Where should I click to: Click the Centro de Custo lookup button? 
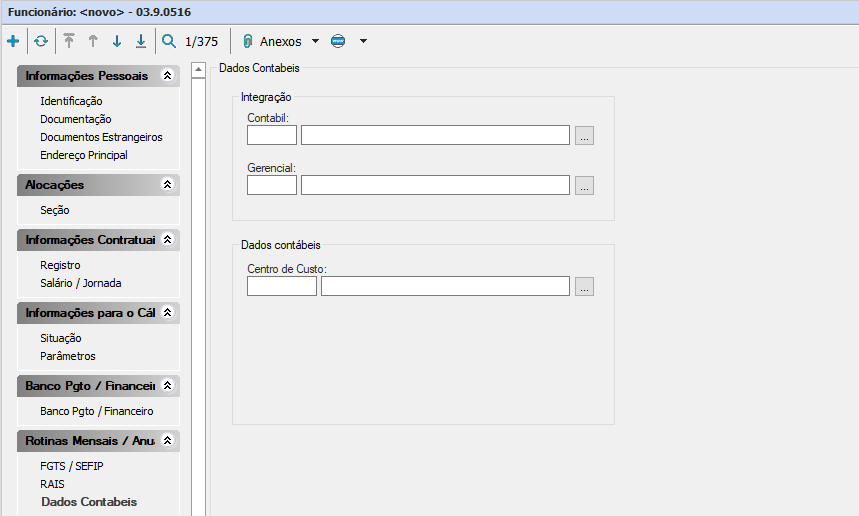585,287
